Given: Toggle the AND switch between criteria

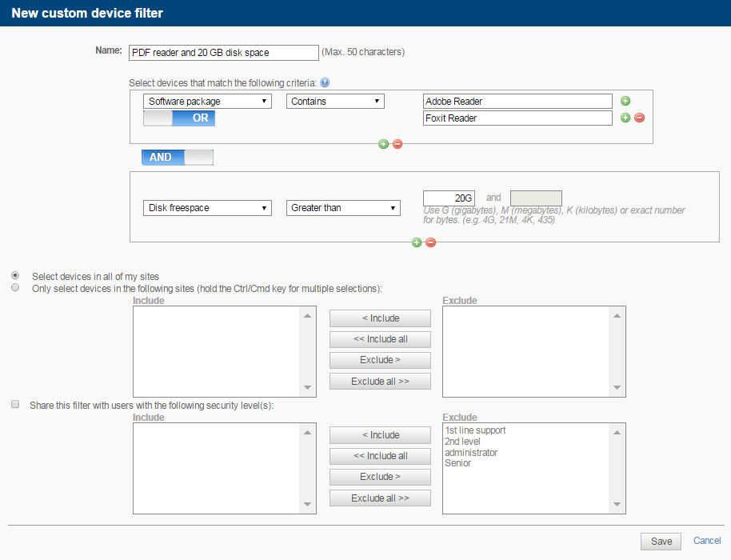Looking at the screenshot, I should point(178,157).
